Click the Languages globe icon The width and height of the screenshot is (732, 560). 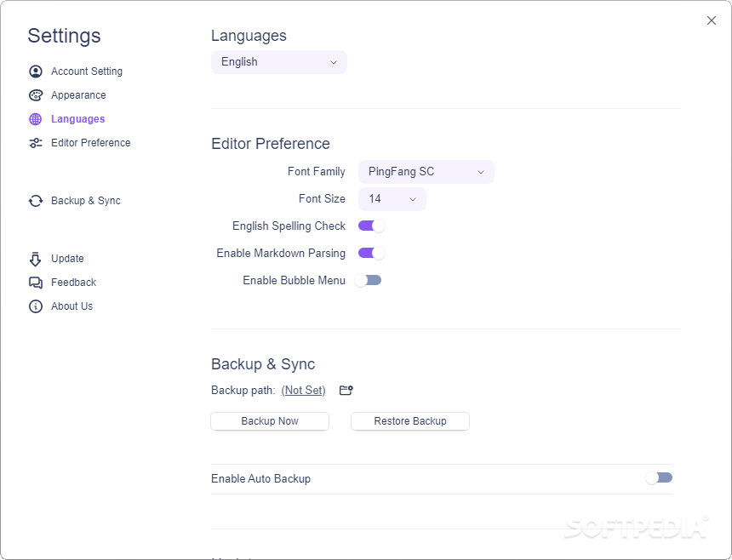click(x=36, y=119)
